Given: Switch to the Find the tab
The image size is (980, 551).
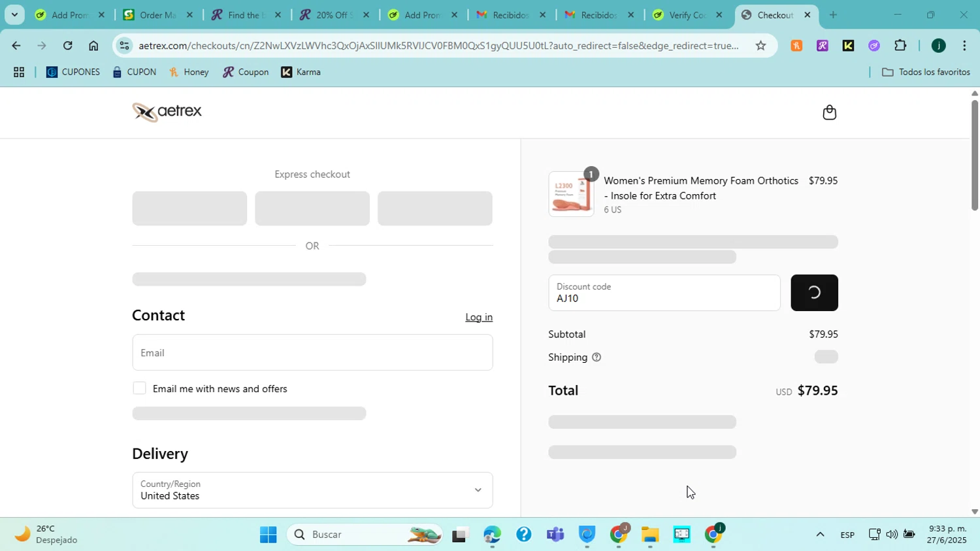Looking at the screenshot, I should click(x=246, y=14).
